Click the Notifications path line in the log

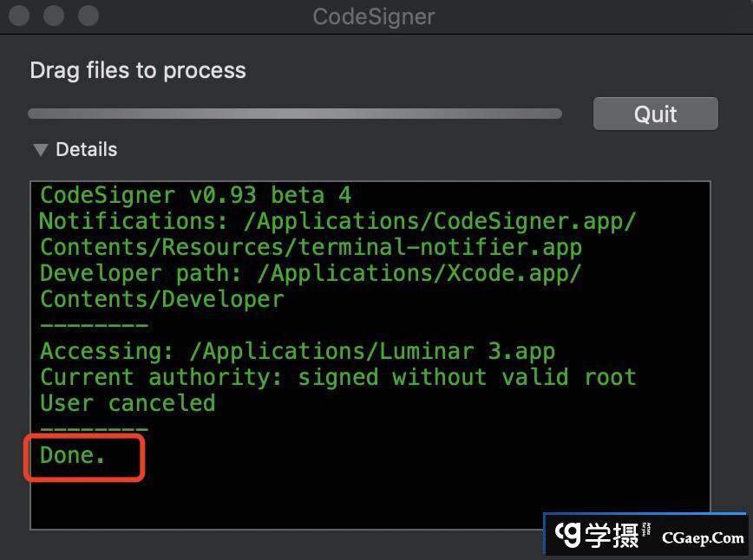337,221
